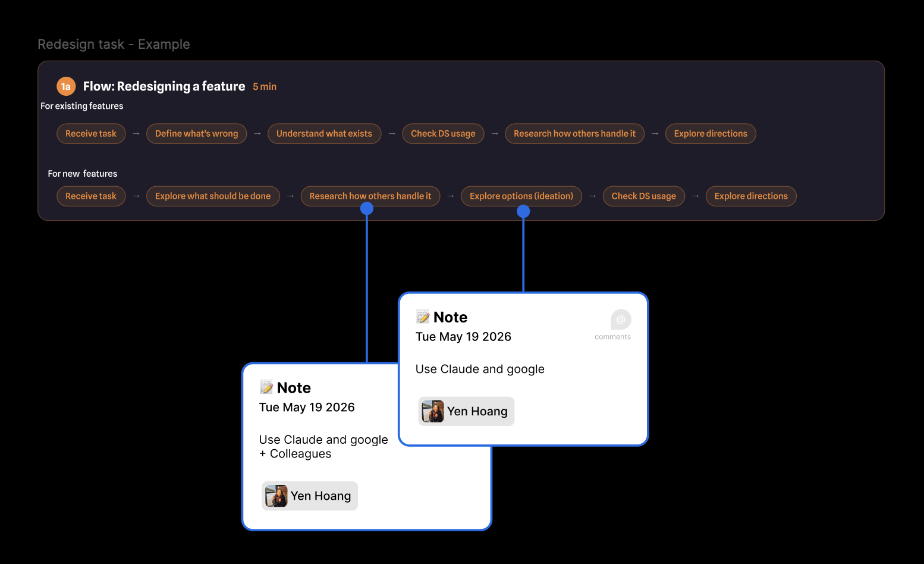Click the Use Claude and google text in upper note
924x564 pixels.
[480, 369]
